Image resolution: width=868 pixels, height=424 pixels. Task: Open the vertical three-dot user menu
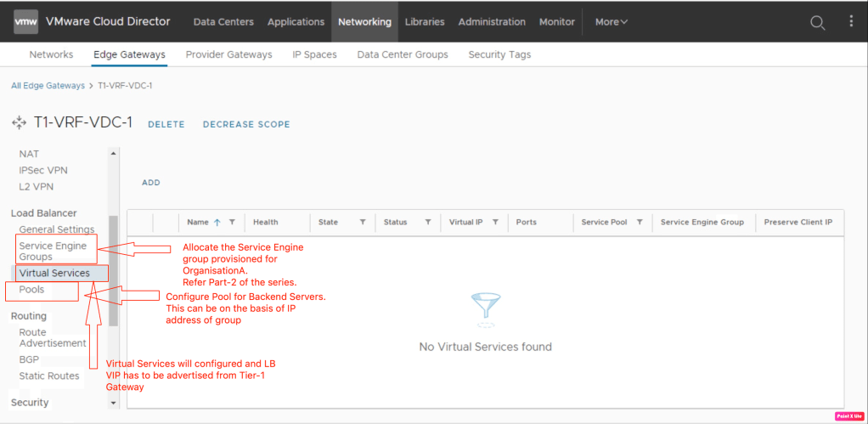click(x=851, y=22)
